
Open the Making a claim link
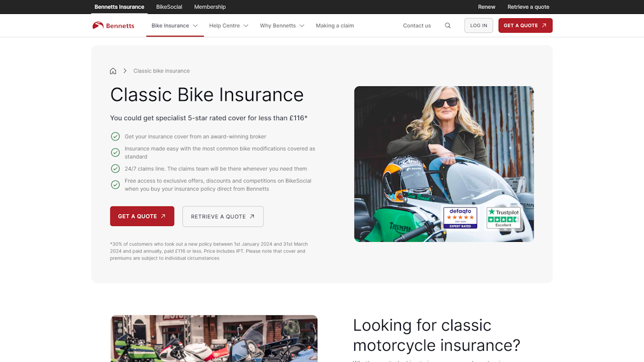335,25
